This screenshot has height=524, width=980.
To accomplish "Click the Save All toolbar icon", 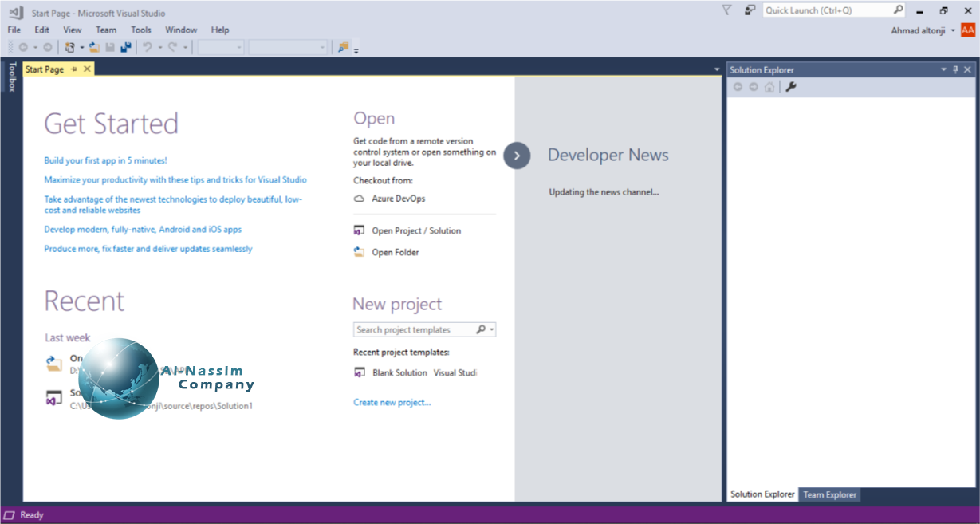I will (125, 48).
